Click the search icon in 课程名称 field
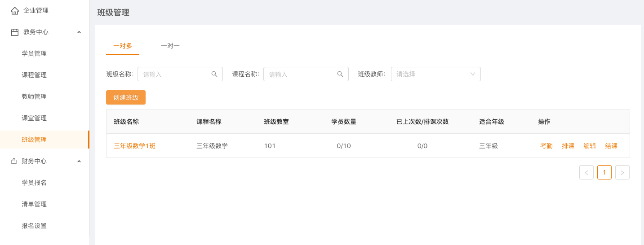The height and width of the screenshot is (245, 644). (340, 74)
